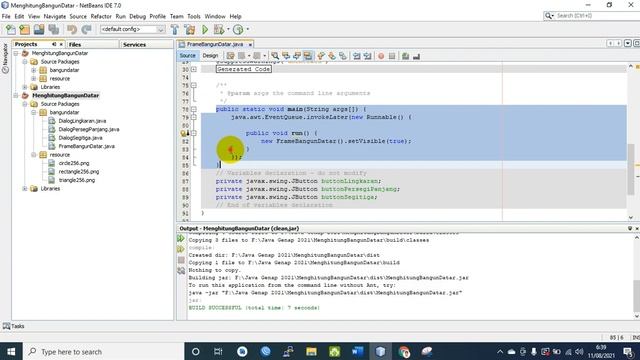Open the Refactor menu
Image resolution: width=640 pixels, height=360 pixels.
(x=101, y=16)
